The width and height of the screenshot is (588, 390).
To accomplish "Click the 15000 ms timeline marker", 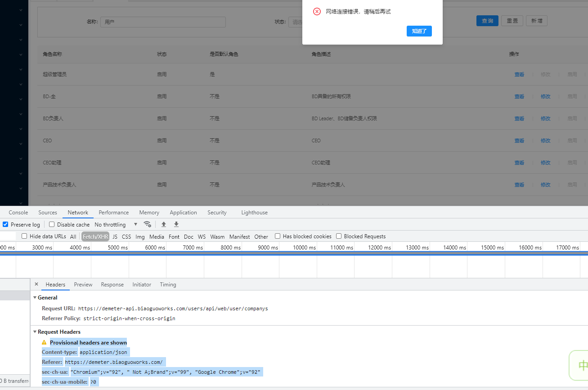I will pos(492,248).
